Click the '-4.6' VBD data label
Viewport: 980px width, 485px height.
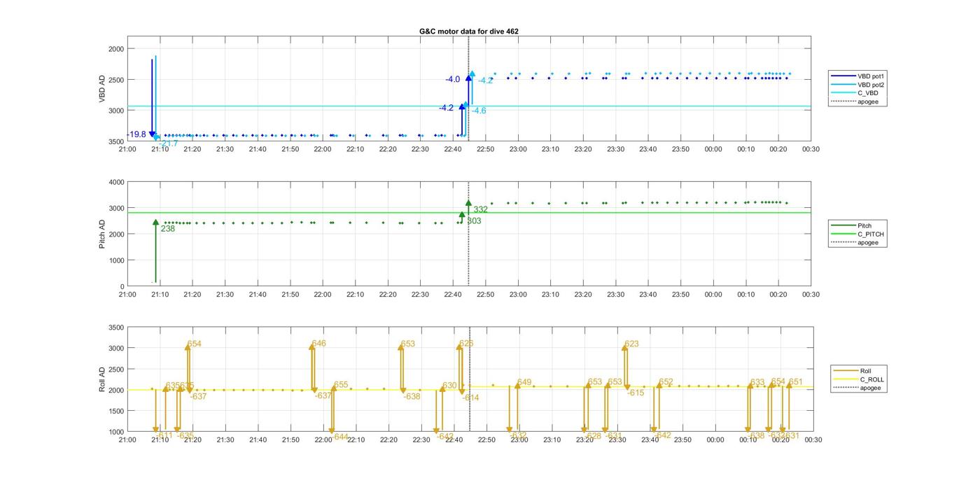tap(479, 111)
